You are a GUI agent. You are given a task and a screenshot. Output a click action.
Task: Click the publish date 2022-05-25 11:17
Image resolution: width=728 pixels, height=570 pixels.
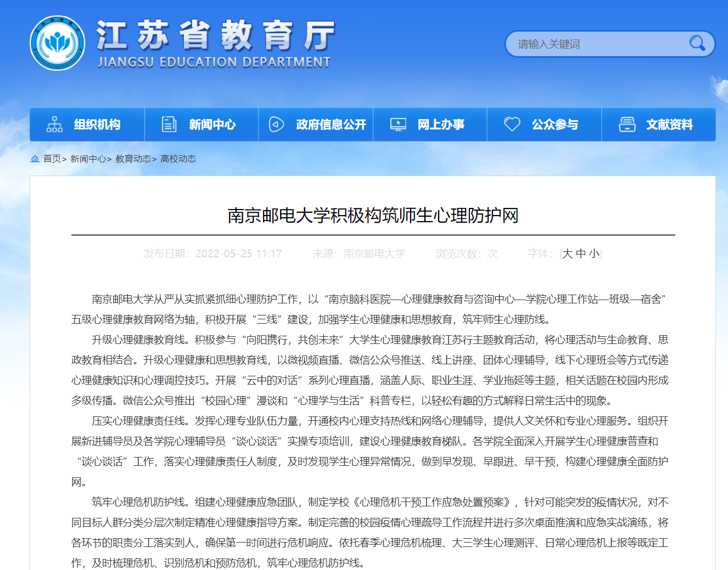[239, 253]
